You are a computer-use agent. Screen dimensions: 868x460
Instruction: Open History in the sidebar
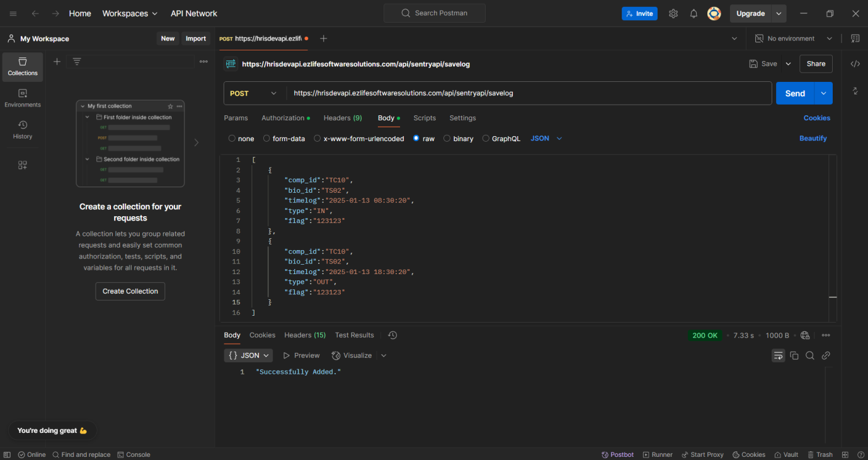click(x=23, y=130)
